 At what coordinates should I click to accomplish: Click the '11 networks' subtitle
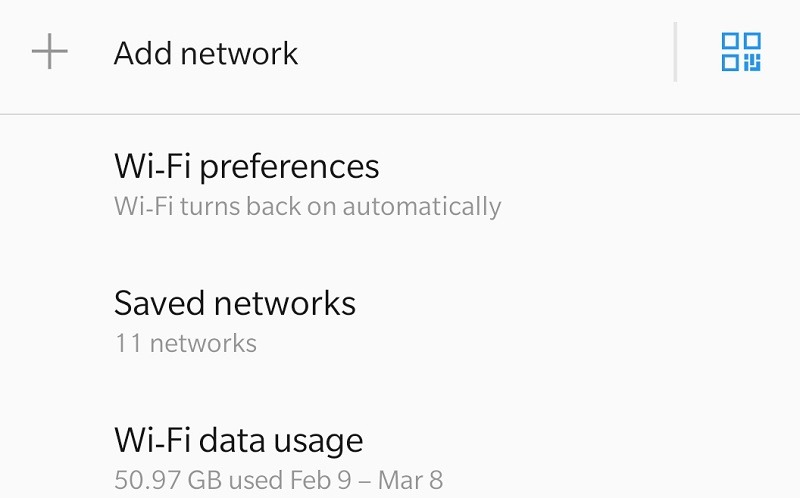(x=185, y=344)
